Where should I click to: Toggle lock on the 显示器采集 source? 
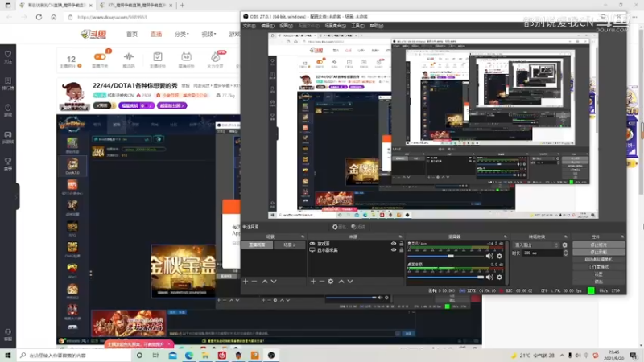click(x=401, y=249)
